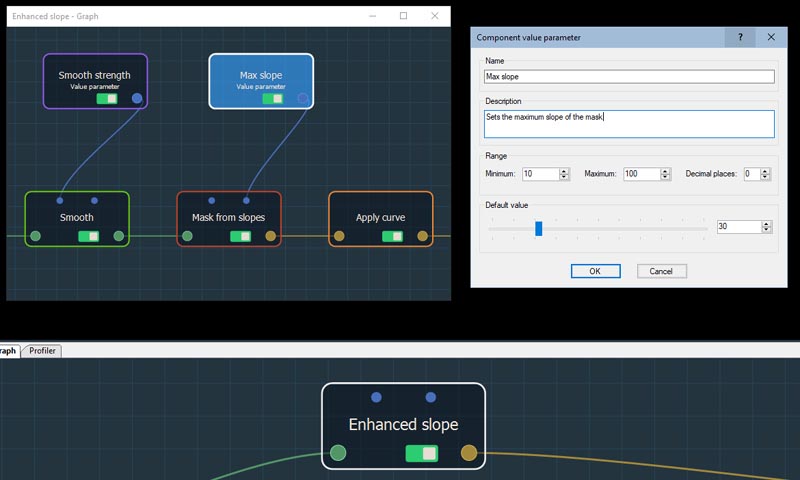Click the Default value number field
The width and height of the screenshot is (800, 480).
(x=739, y=226)
